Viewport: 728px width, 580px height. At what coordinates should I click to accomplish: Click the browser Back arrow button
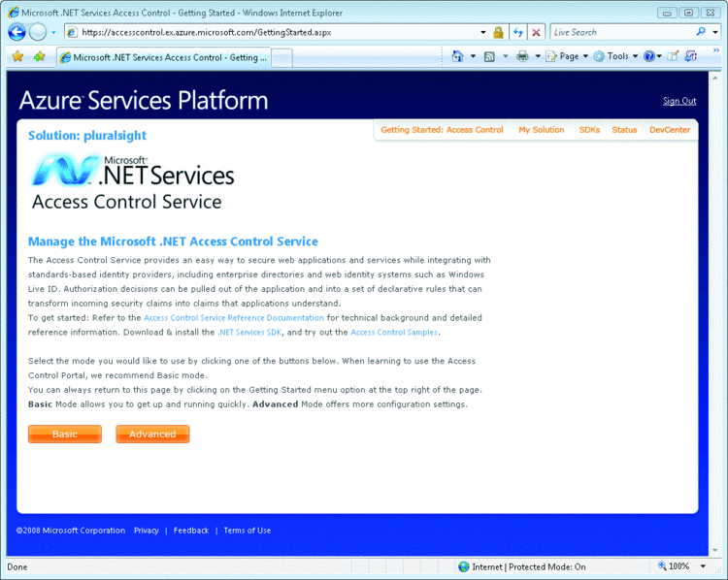pos(17,32)
